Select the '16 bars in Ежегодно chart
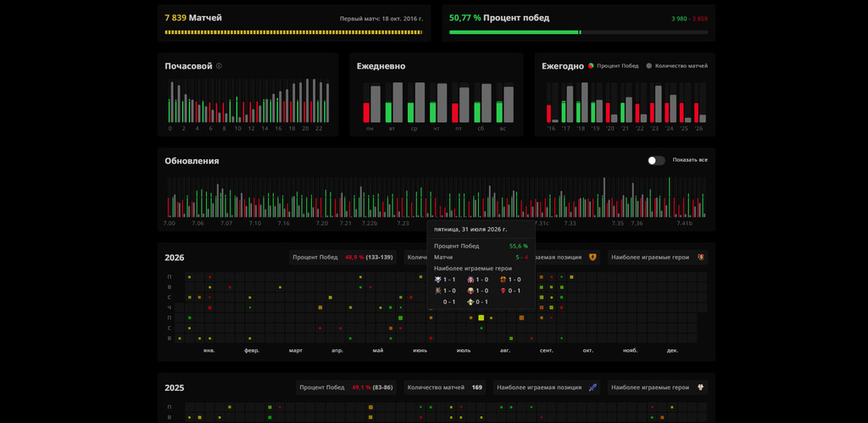This screenshot has height=423, width=868. (x=552, y=103)
